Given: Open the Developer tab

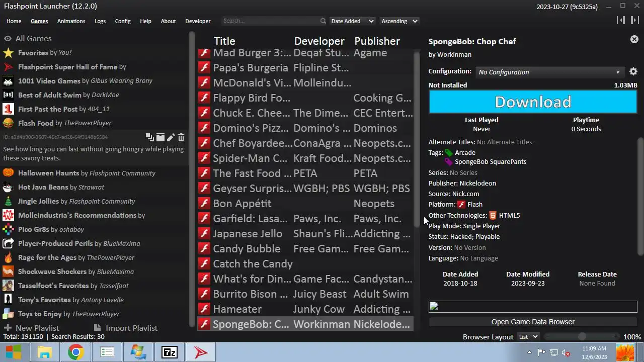Looking at the screenshot, I should [198, 21].
